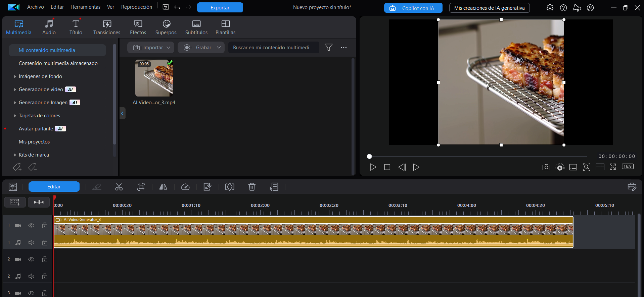Open the speed adjustment icon

185,187
